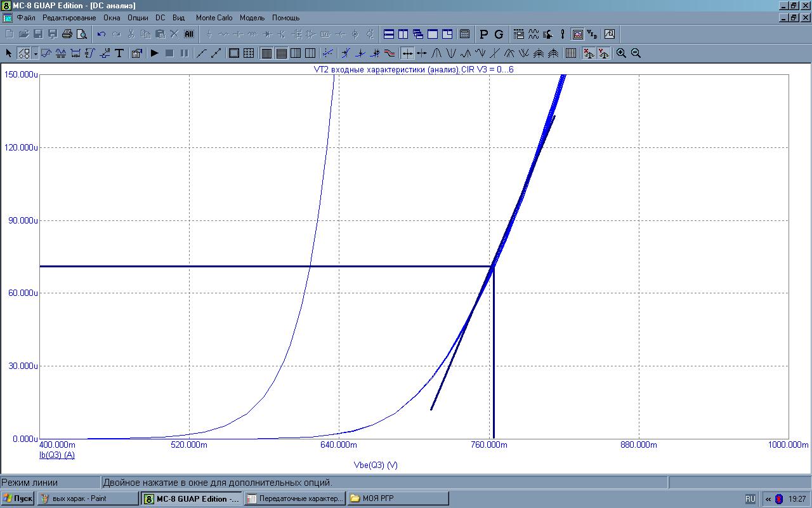This screenshot has height=508, width=812.
Task: Click the Properties P toolbar button
Action: click(484, 34)
